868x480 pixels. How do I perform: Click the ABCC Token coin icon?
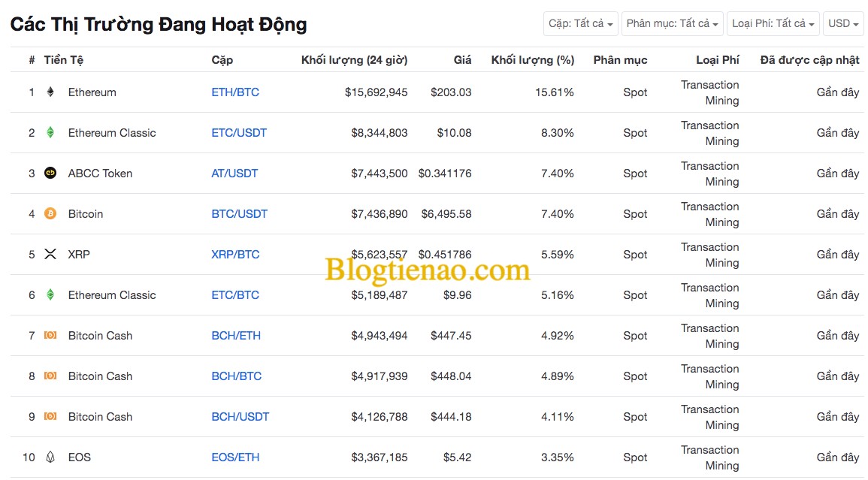[50, 173]
